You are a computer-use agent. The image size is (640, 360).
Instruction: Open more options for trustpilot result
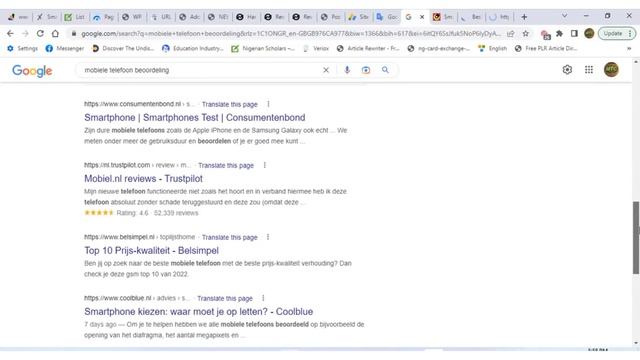click(x=264, y=165)
